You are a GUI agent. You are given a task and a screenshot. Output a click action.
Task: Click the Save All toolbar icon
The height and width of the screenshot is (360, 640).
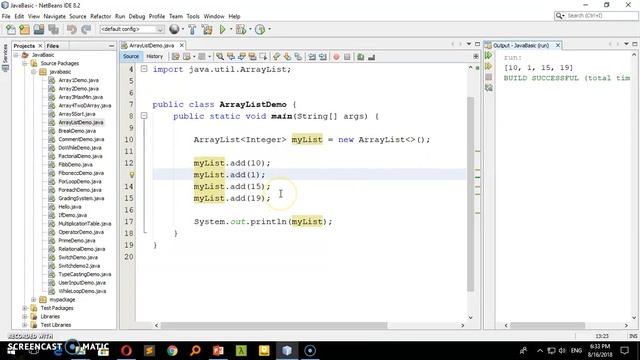tap(53, 29)
